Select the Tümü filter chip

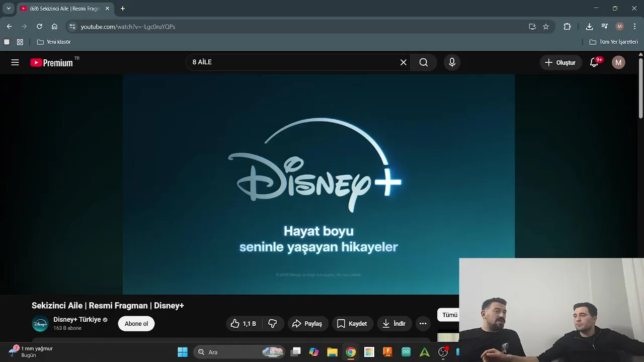[x=449, y=315]
